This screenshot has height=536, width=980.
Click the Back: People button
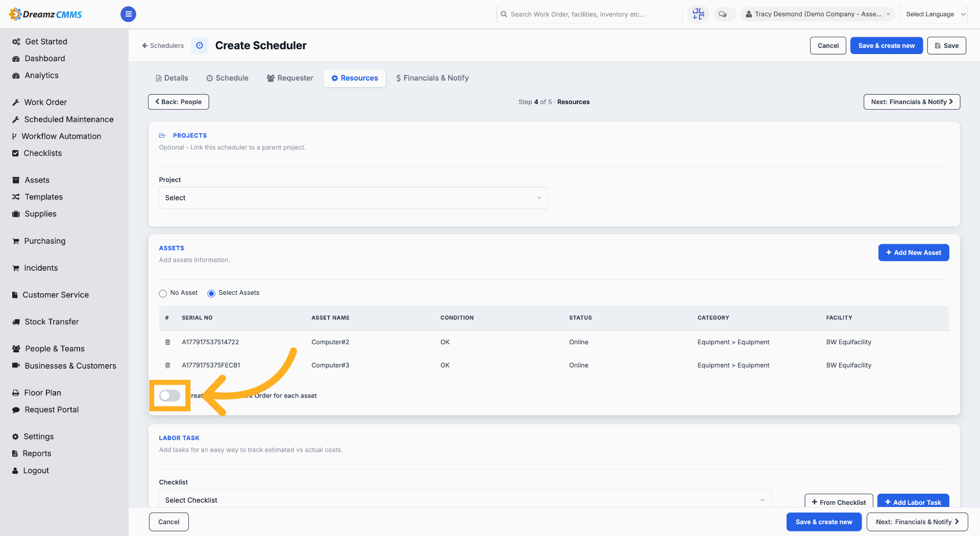[x=179, y=102]
